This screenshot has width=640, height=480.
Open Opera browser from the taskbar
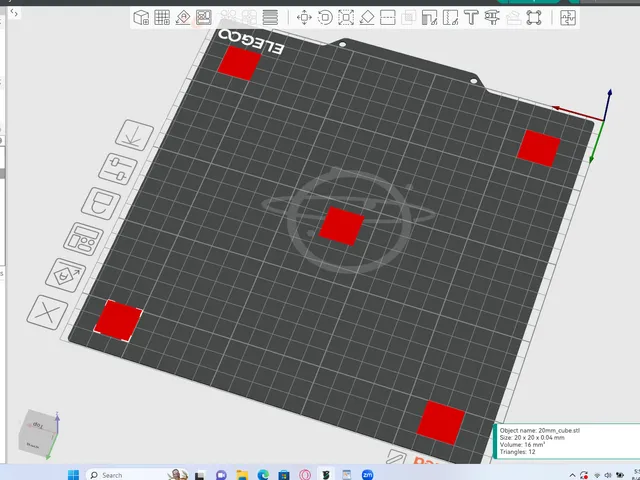[305, 475]
